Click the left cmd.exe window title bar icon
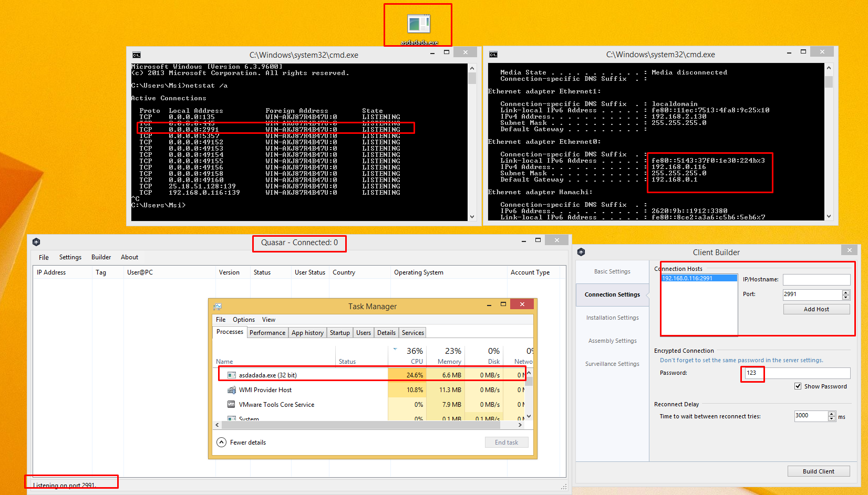The height and width of the screenshot is (495, 868). click(x=137, y=55)
